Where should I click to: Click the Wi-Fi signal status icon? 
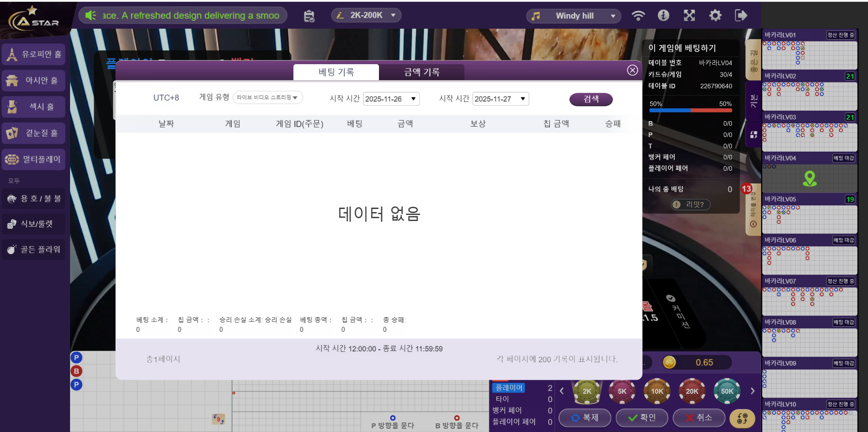[x=638, y=15]
